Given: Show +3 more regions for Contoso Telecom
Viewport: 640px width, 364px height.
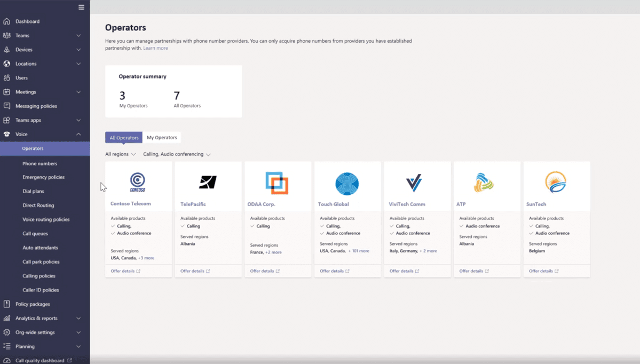Looking at the screenshot, I should tap(146, 258).
